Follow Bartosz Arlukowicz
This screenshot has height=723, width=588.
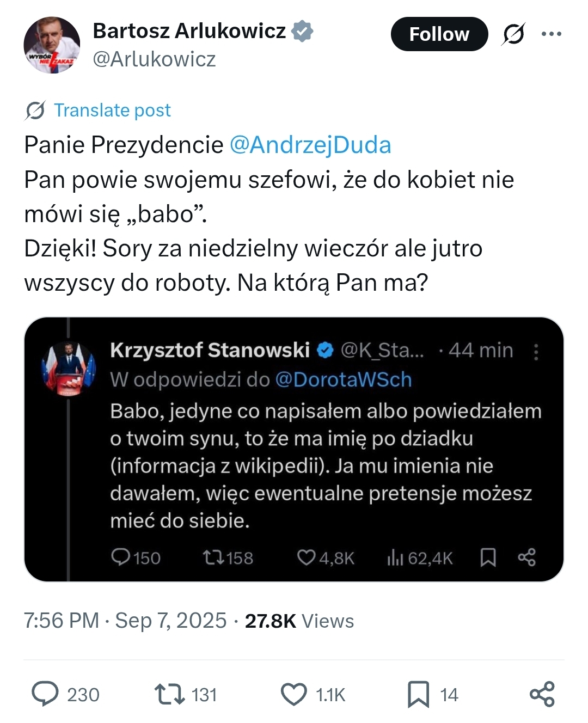(x=439, y=34)
